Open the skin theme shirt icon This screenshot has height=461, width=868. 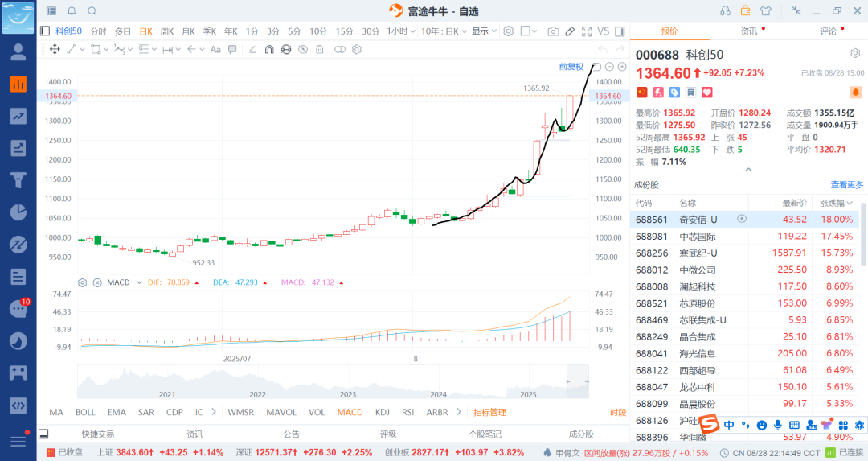(766, 10)
